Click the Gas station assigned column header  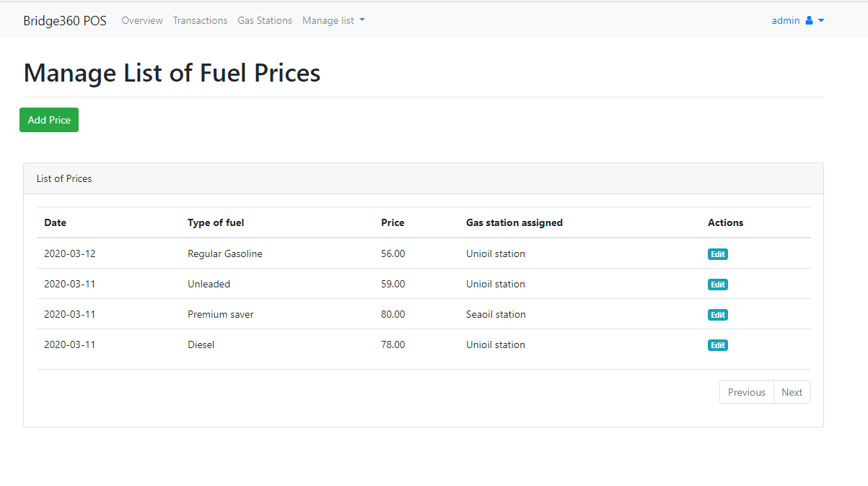point(514,222)
